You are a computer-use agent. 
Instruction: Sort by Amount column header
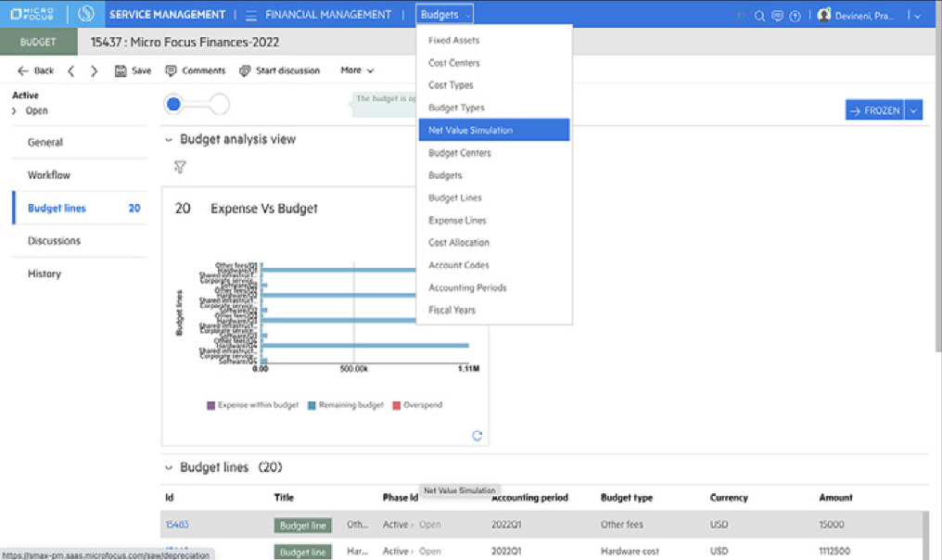(835, 498)
